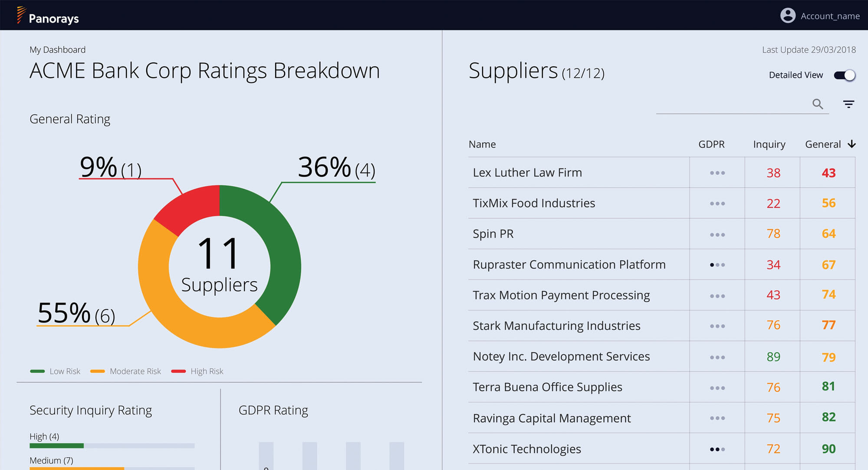868x470 pixels.
Task: Click GDPR dots for XTonic Technologies
Action: [717, 449]
